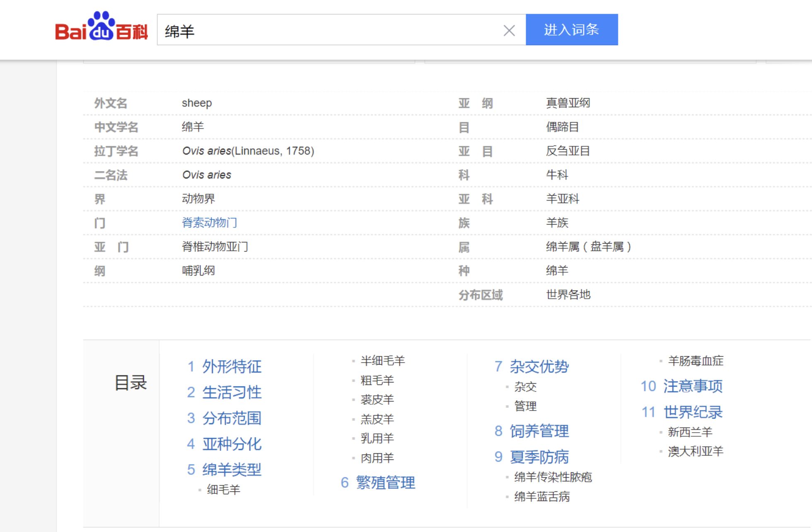
Task: Open the 乳用羊 subsection
Action: (x=377, y=438)
